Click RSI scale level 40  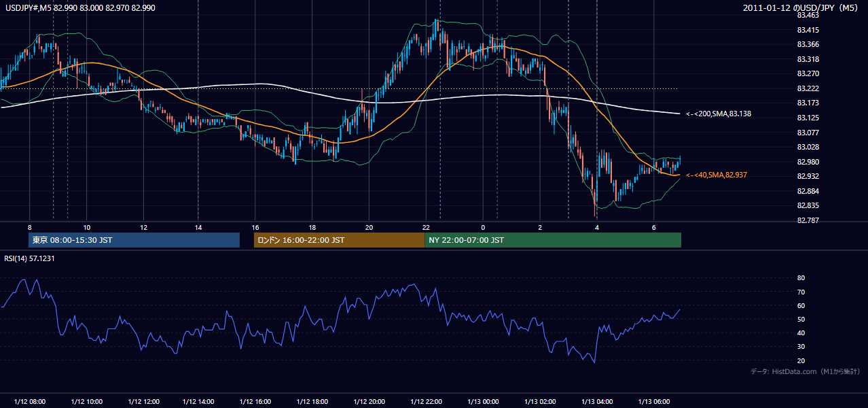pos(801,333)
